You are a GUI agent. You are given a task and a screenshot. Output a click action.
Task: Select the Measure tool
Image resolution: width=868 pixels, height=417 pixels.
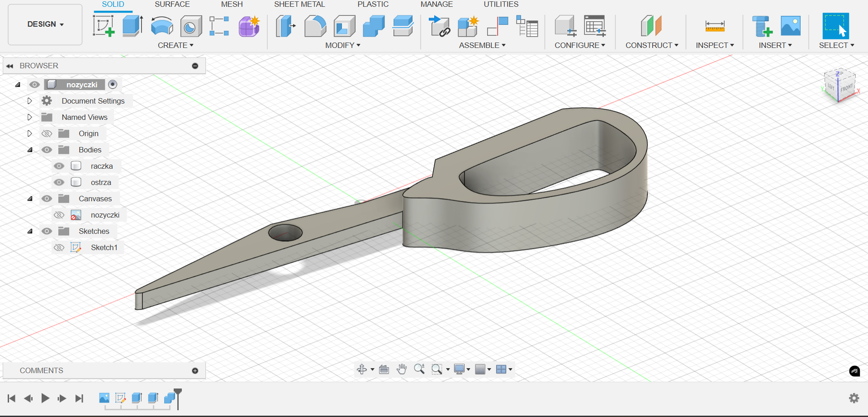[x=715, y=26]
